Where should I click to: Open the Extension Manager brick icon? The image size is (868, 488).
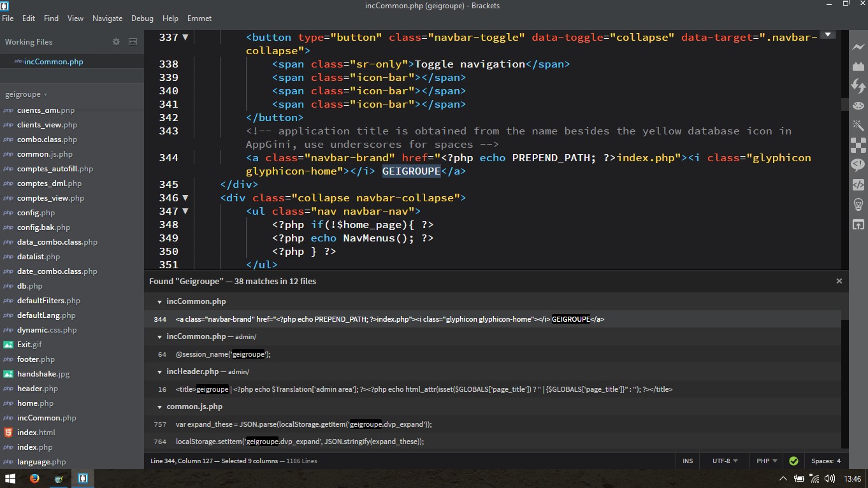point(858,66)
